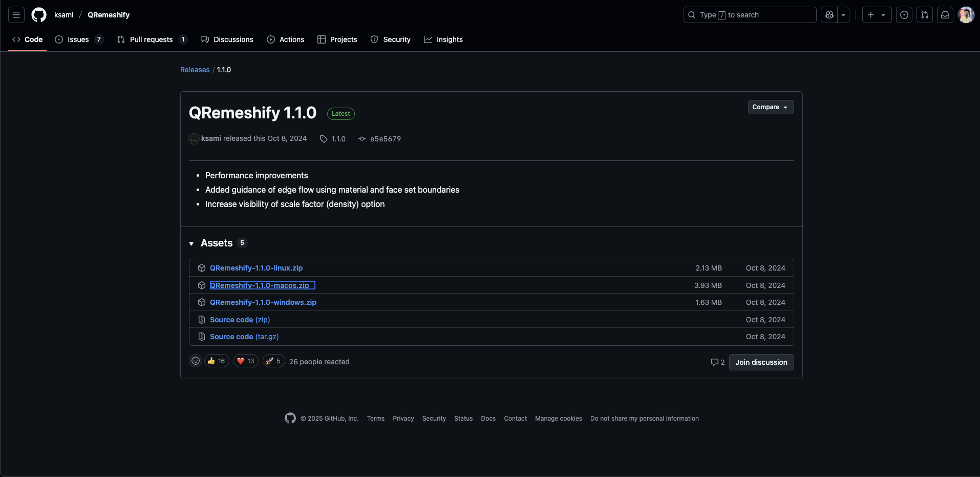Image resolution: width=980 pixels, height=477 pixels.
Task: Open Manage cookies in footer
Action: click(559, 419)
